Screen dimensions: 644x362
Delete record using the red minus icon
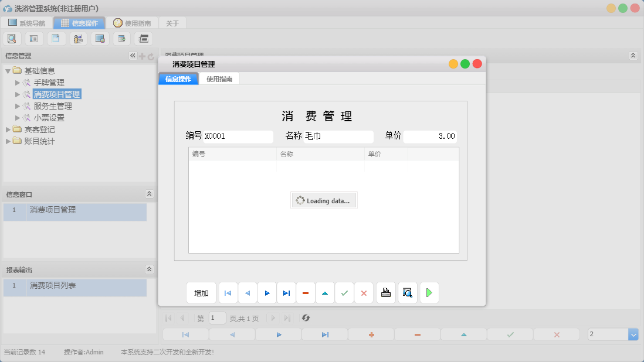click(x=306, y=292)
